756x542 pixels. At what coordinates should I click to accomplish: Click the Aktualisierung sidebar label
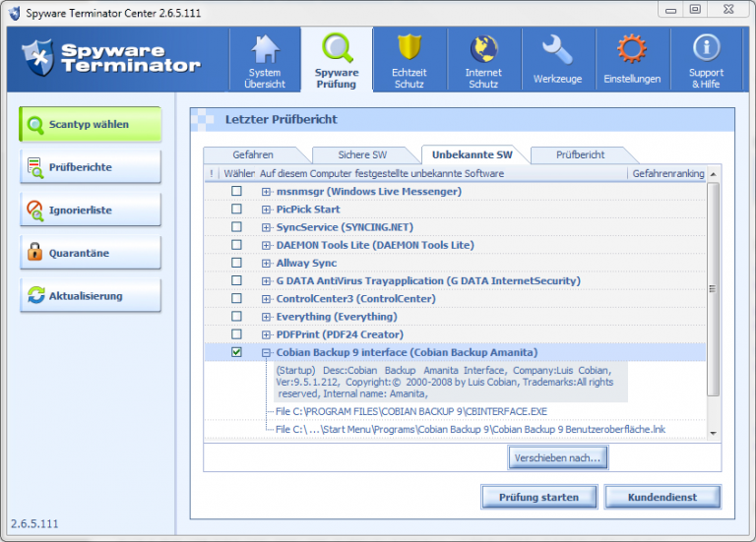tap(86, 296)
